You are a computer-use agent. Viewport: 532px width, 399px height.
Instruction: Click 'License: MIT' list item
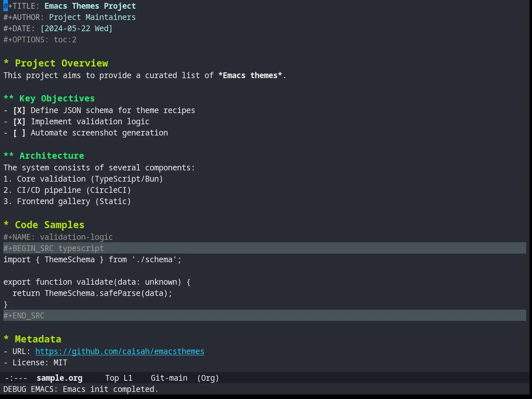[x=35, y=362]
